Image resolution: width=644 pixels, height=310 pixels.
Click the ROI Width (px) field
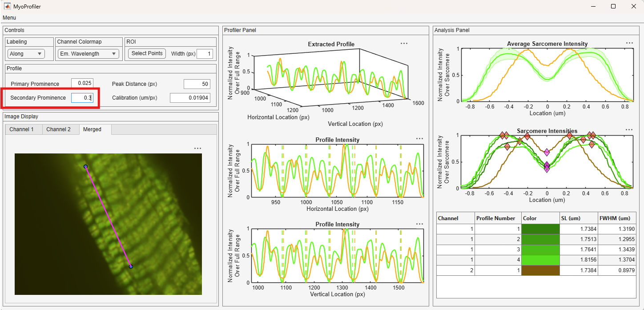(x=205, y=54)
